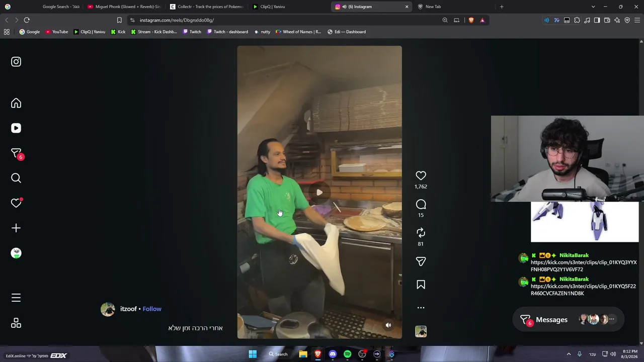Open the zoom magnifier in address bar
Screen dimensions: 644x362
click(445, 20)
